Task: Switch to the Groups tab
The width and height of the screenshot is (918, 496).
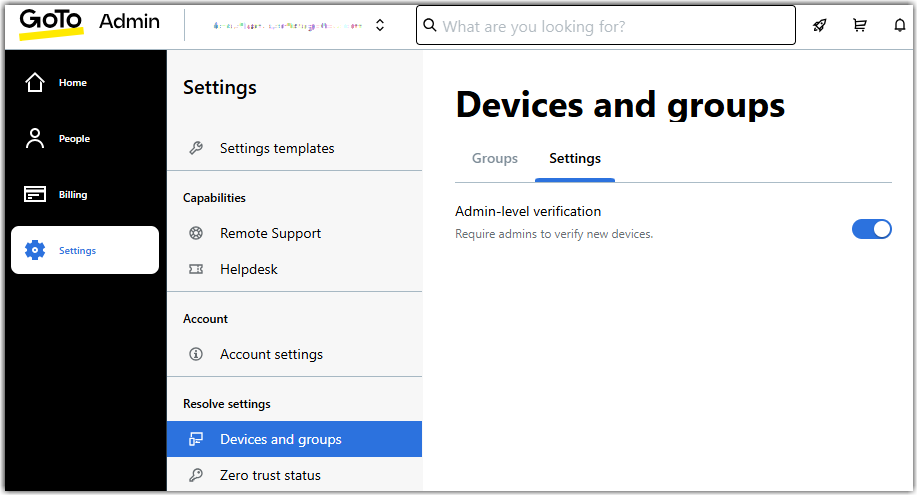Action: [495, 159]
